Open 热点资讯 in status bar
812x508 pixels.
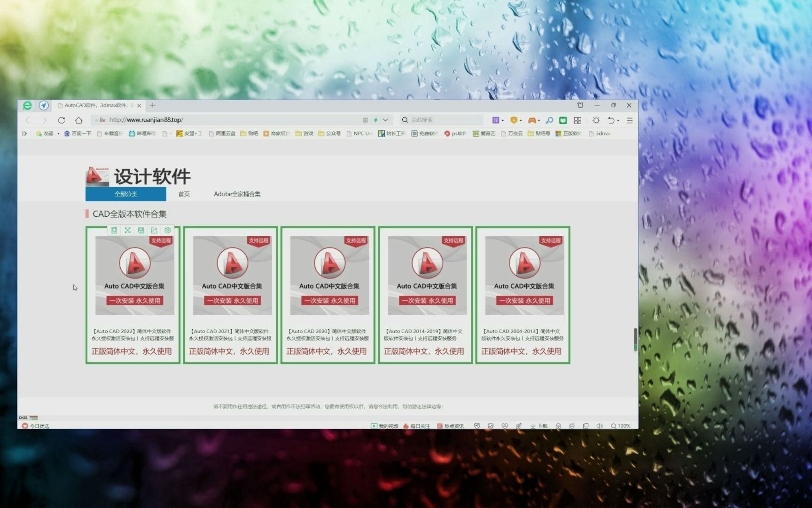(450, 426)
